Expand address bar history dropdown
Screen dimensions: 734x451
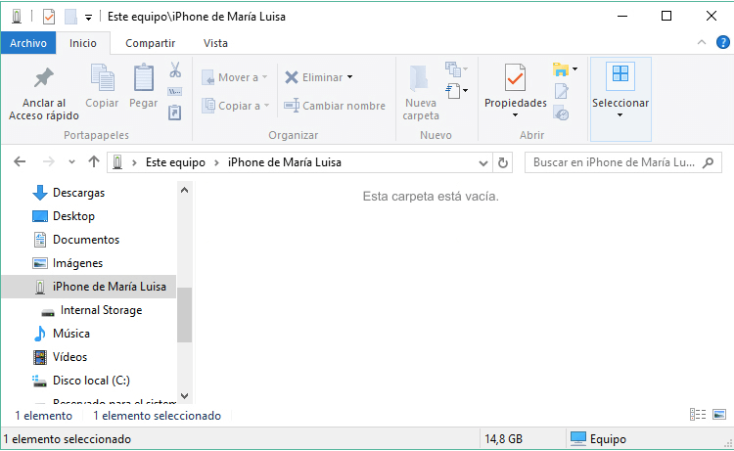coord(484,162)
